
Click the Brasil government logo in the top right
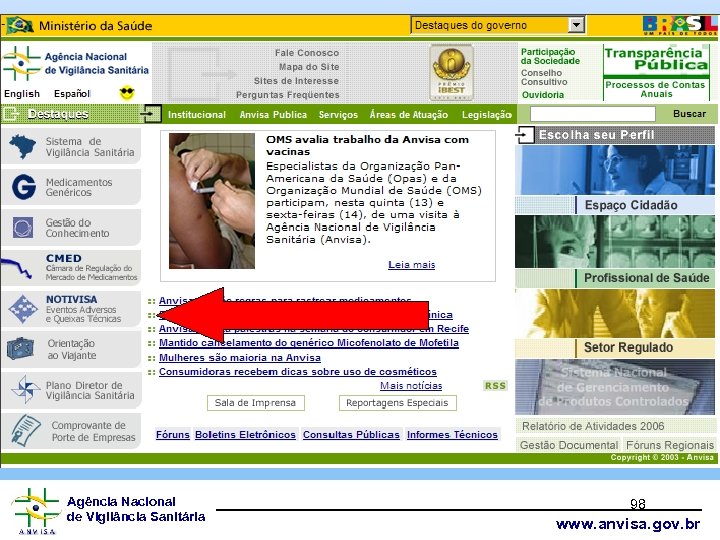click(x=680, y=25)
